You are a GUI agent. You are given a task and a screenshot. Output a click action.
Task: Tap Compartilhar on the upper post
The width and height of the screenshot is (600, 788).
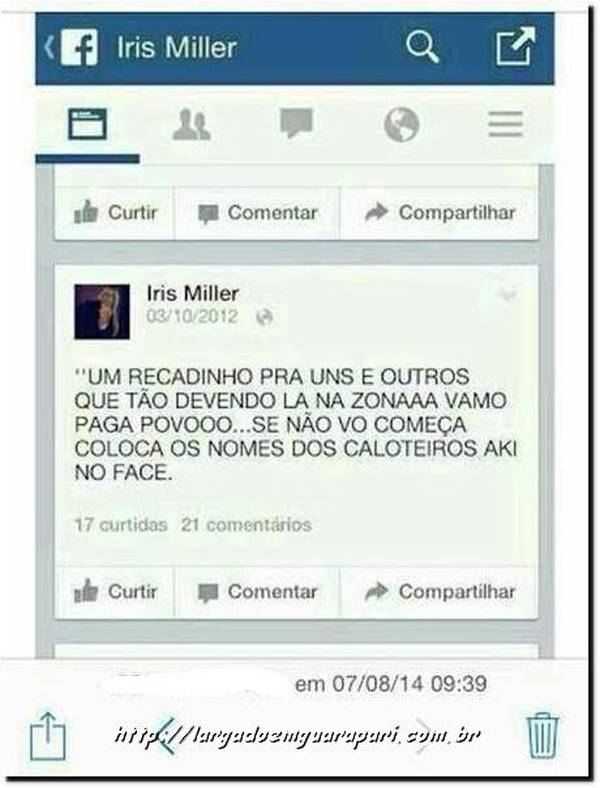pos(439,213)
